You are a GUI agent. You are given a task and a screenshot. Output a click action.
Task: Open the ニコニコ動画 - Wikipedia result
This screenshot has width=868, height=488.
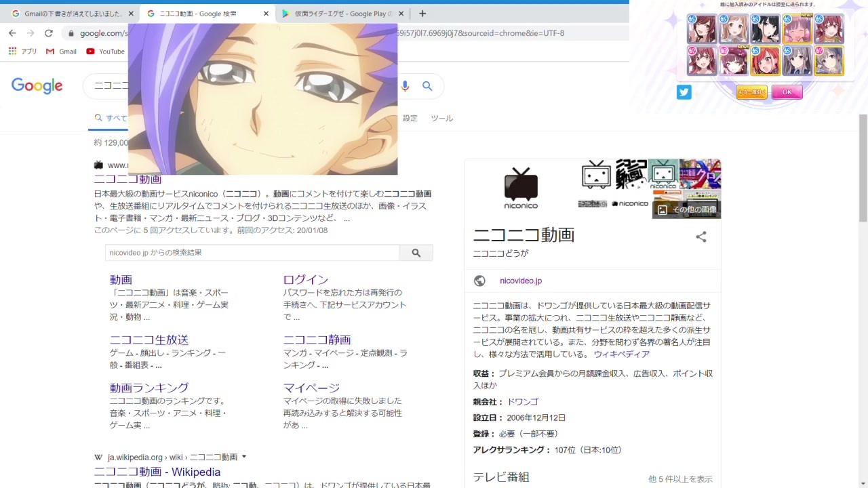pos(157,472)
